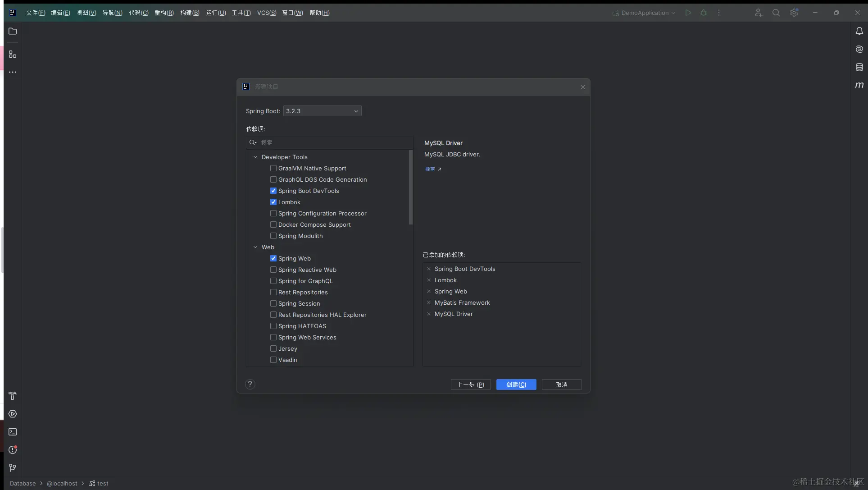Enable Rest Repositories checkbox
Screen dimensions: 868x490
pyautogui.click(x=273, y=292)
